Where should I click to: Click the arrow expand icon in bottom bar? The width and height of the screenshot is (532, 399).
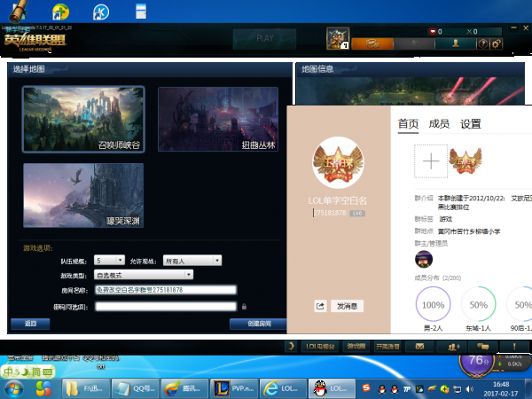291,347
